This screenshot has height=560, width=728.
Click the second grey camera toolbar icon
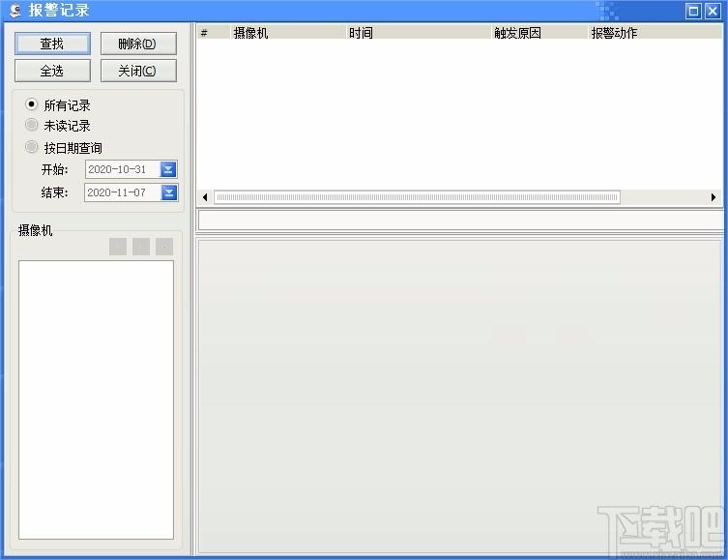point(141,247)
